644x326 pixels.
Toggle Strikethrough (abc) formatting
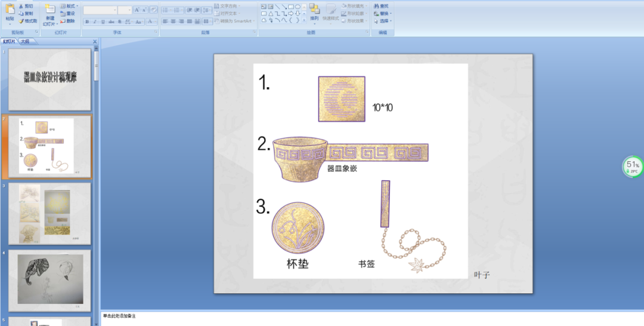pyautogui.click(x=112, y=21)
